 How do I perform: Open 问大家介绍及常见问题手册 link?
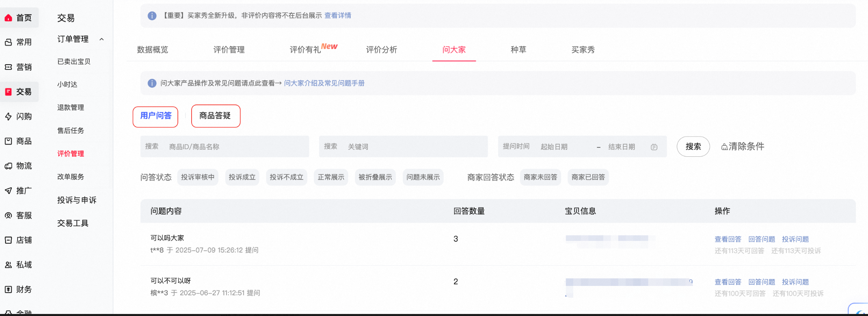pos(324,83)
